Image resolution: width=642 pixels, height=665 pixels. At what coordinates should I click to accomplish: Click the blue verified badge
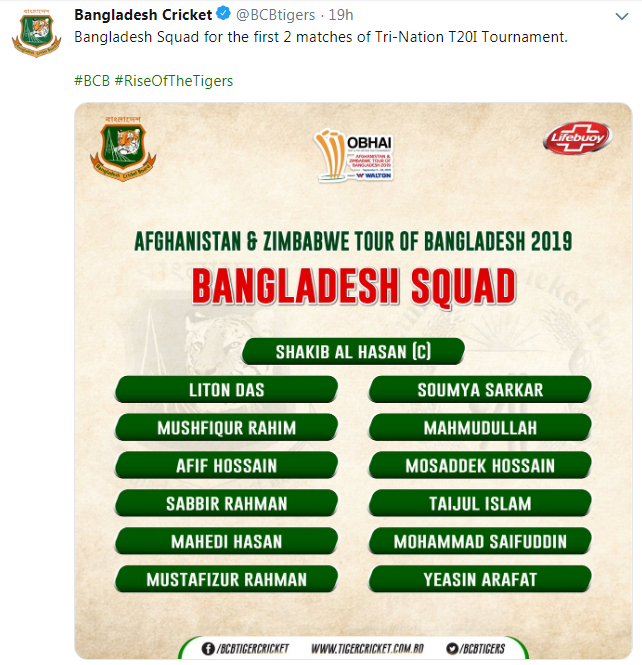click(x=223, y=14)
